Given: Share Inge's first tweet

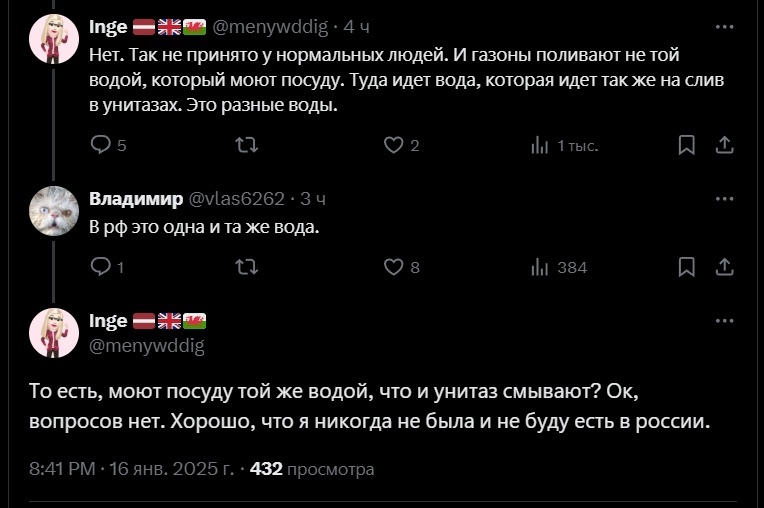Looking at the screenshot, I should click(725, 145).
